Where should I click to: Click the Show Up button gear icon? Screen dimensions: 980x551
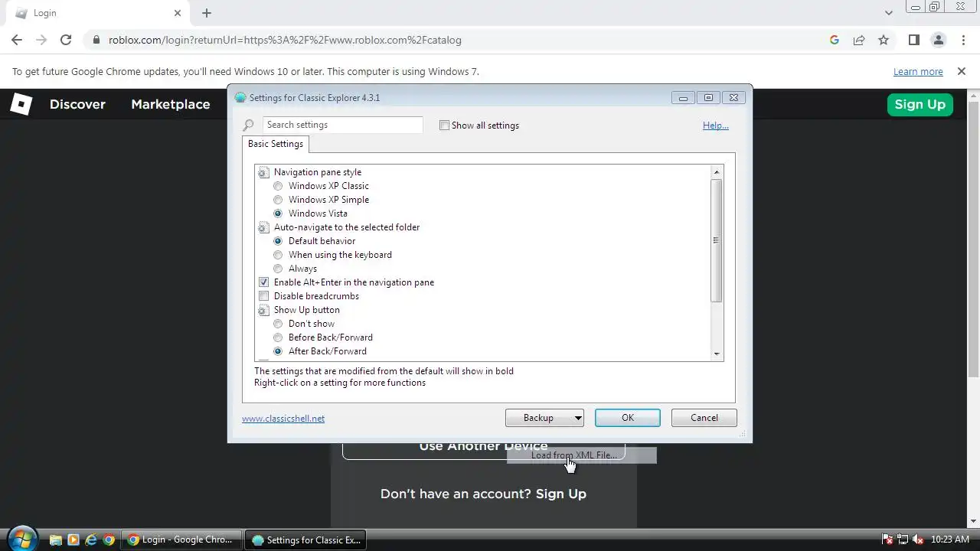pos(264,310)
